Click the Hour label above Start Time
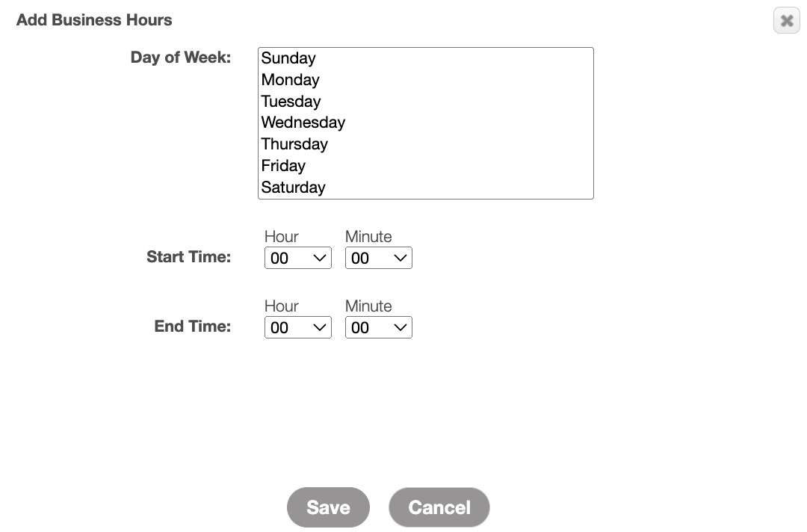Viewport: 807px width, 532px height. point(282,237)
